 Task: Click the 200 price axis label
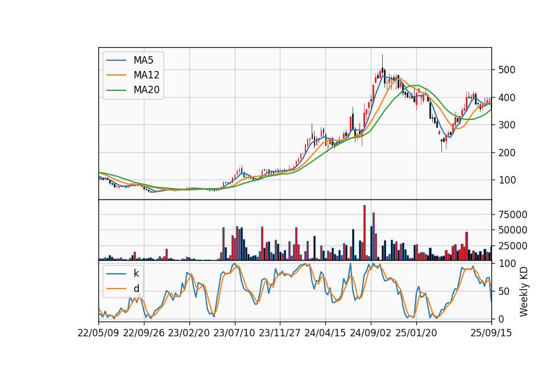(x=507, y=152)
